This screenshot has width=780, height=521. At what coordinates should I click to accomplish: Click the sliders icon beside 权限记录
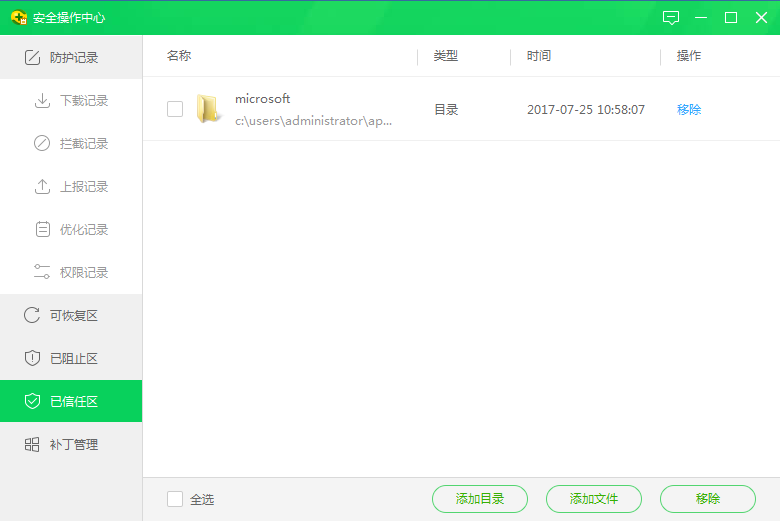pos(42,272)
